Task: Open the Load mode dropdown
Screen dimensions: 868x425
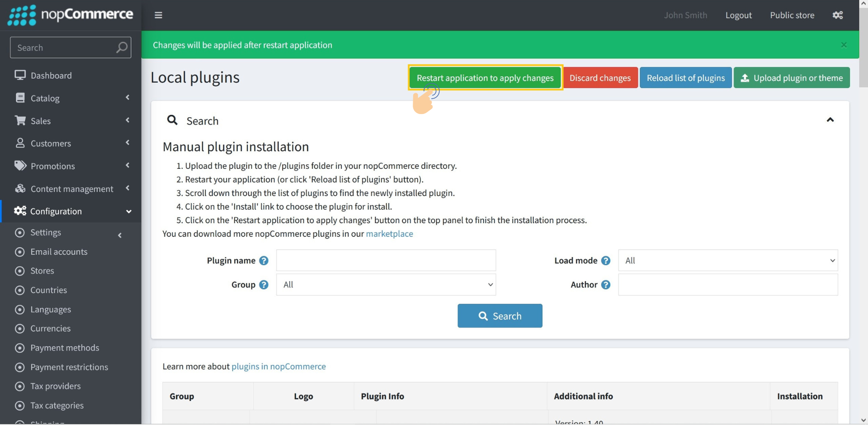Action: [728, 261]
